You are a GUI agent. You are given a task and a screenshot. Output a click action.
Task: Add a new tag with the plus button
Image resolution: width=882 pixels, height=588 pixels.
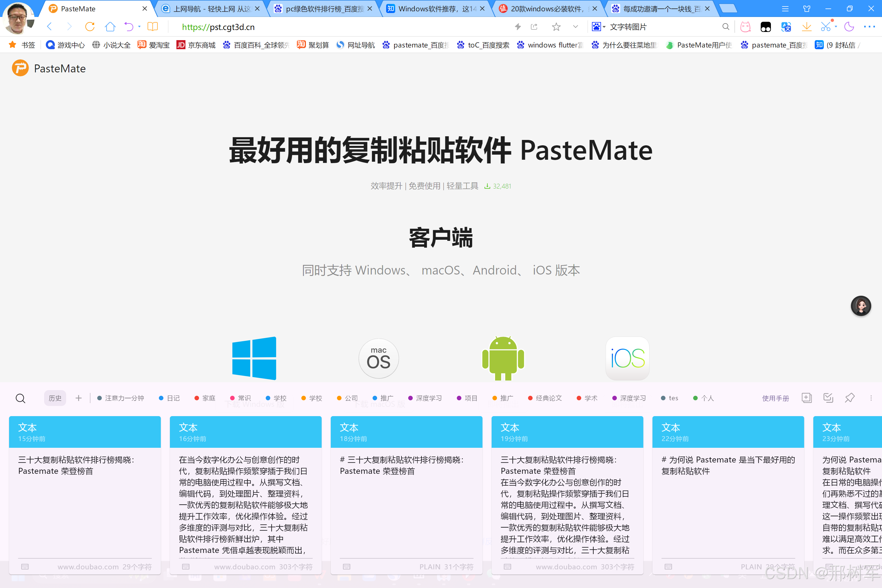(78, 398)
